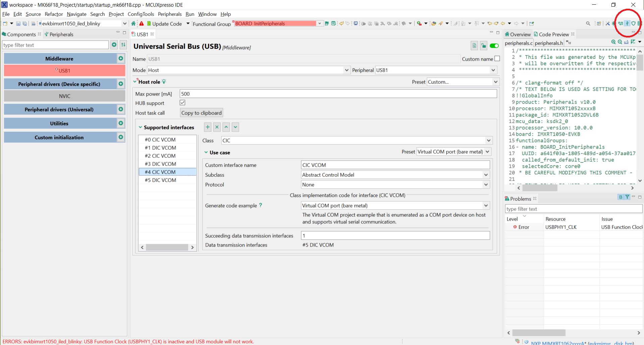Enable the Custom name checkbox
This screenshot has width=644, height=345.
pos(497,58)
